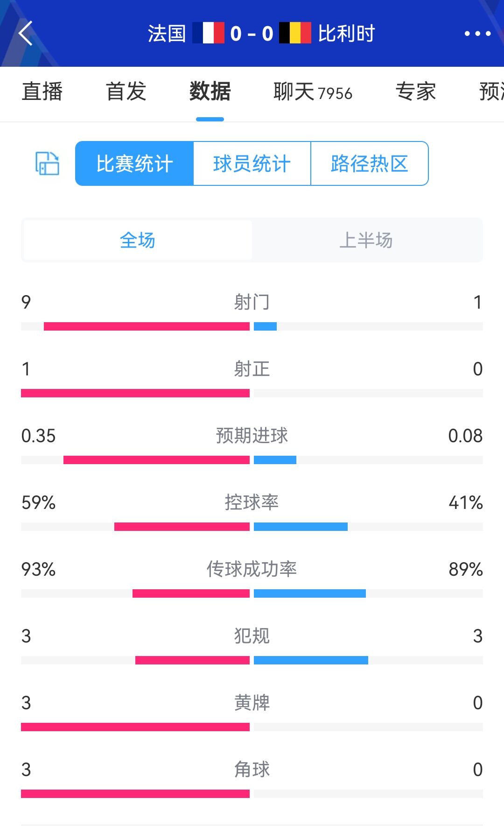Select the 数据 tab
504x826 pixels.
pyautogui.click(x=210, y=92)
